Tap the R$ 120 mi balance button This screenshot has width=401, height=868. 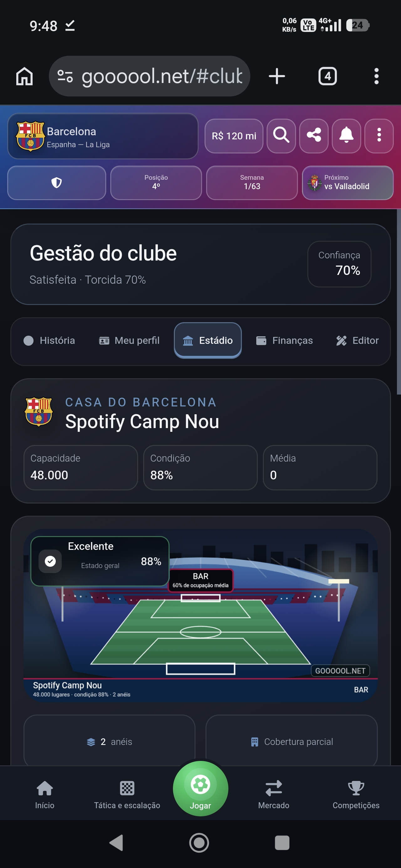coord(234,136)
